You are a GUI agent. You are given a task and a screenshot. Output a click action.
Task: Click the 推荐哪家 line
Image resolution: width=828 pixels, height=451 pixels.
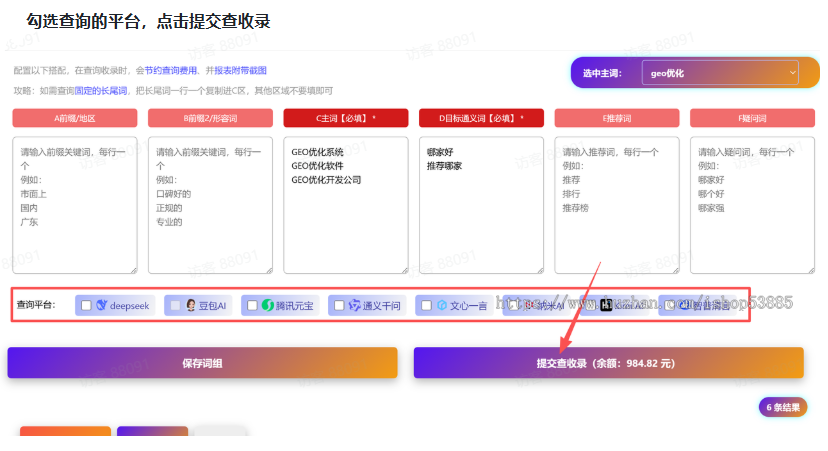tap(445, 166)
